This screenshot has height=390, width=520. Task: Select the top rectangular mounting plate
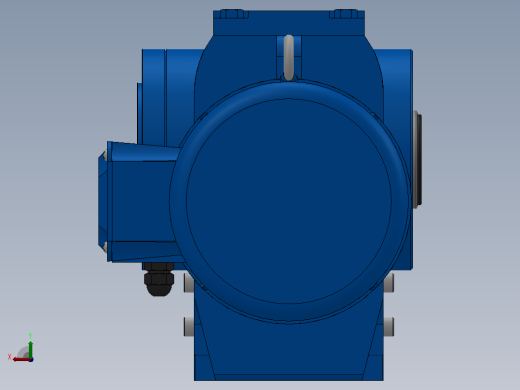click(x=289, y=23)
